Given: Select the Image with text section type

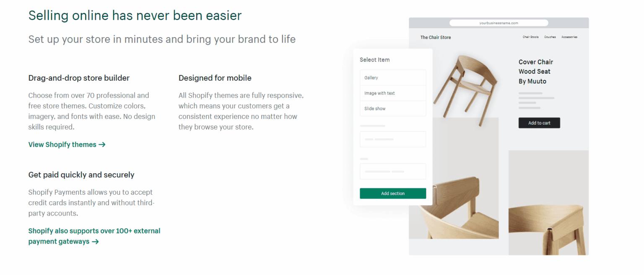Looking at the screenshot, I should (393, 93).
